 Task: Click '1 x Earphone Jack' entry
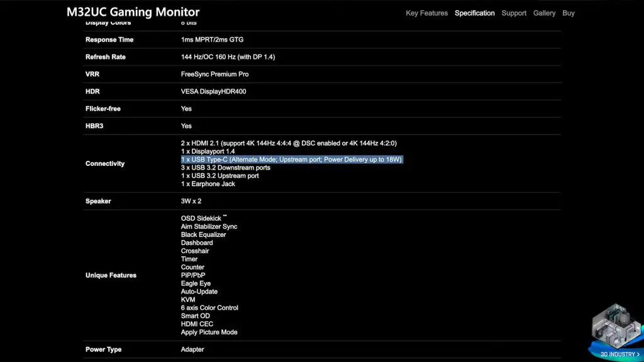[x=208, y=184]
